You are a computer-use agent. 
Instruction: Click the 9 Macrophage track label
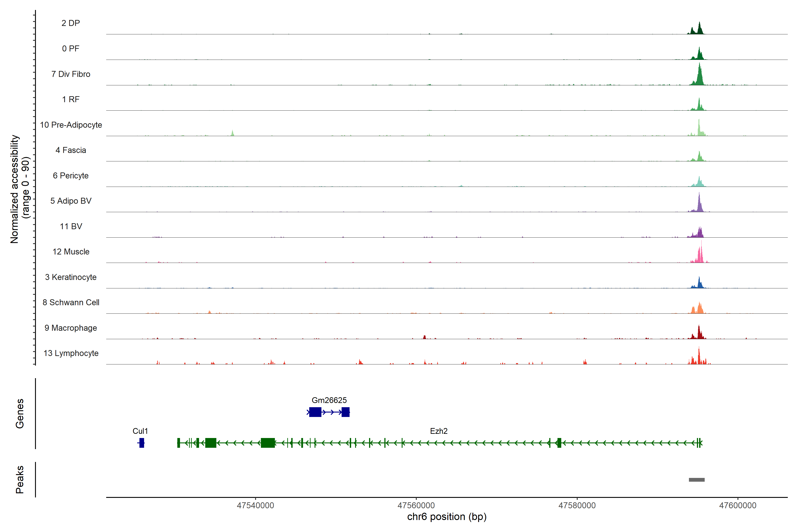(70, 328)
